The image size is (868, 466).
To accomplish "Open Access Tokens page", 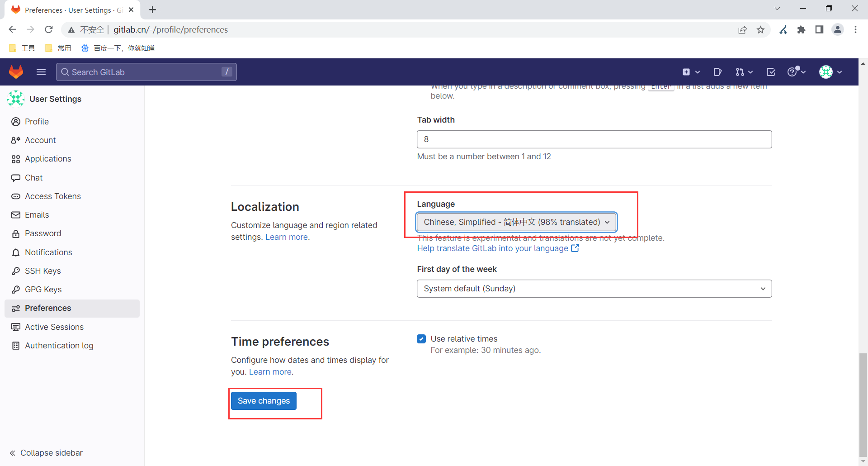I will [72, 196].
